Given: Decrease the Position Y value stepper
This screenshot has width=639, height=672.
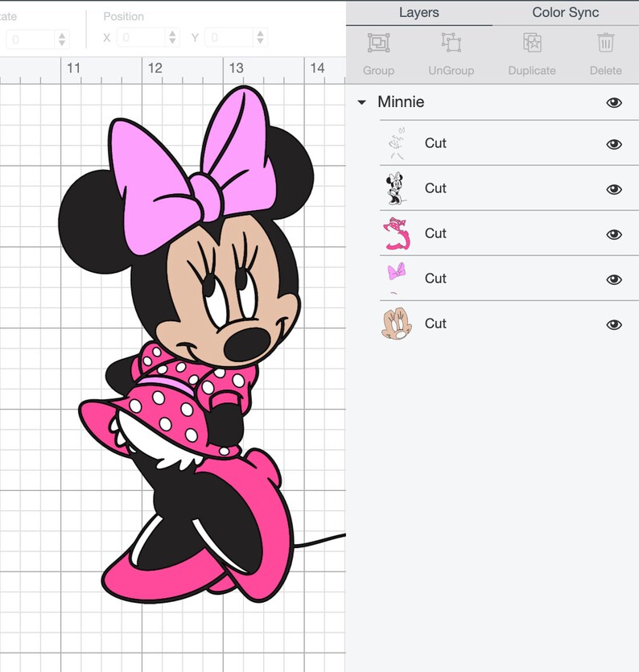Looking at the screenshot, I should [x=260, y=42].
